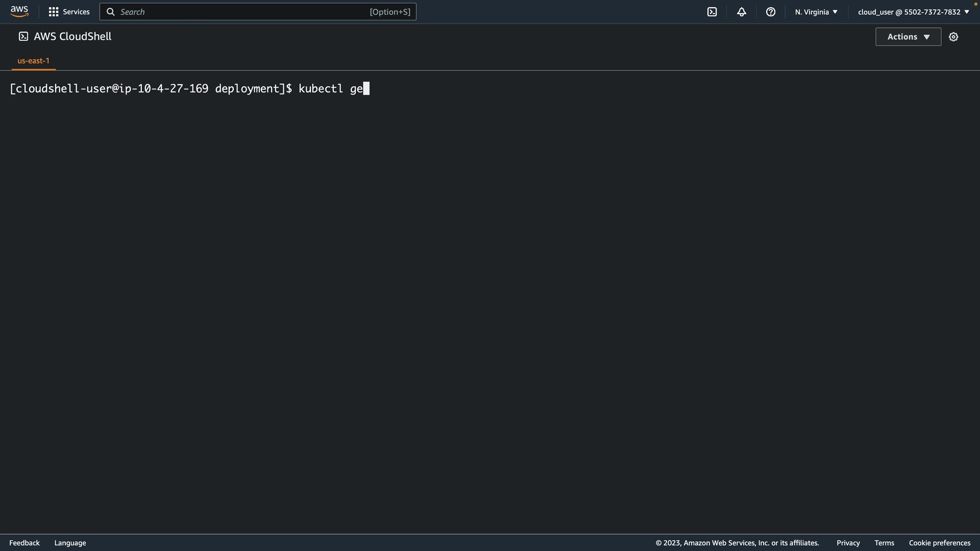The height and width of the screenshot is (551, 980).
Task: Expand the N. Virginia region dropdown
Action: [816, 12]
